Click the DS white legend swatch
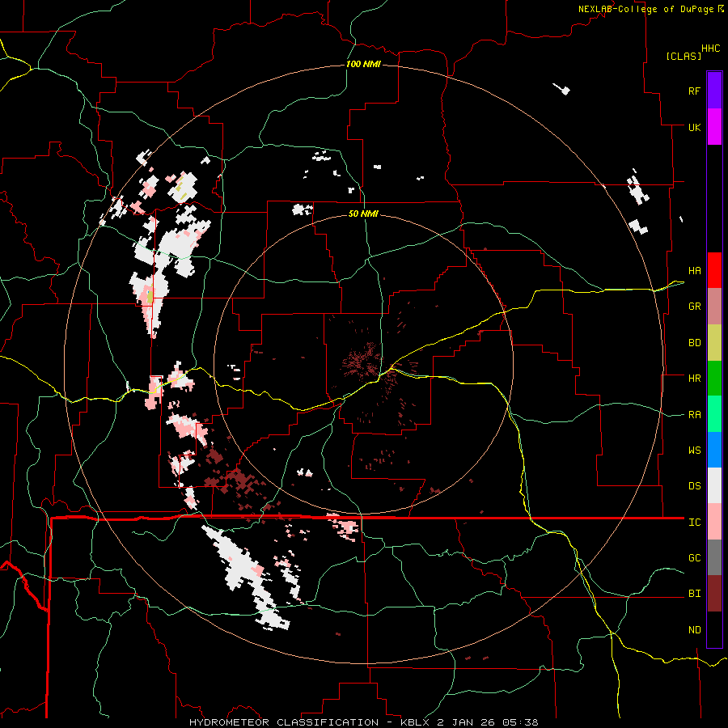The height and width of the screenshot is (728, 728). pos(714,485)
